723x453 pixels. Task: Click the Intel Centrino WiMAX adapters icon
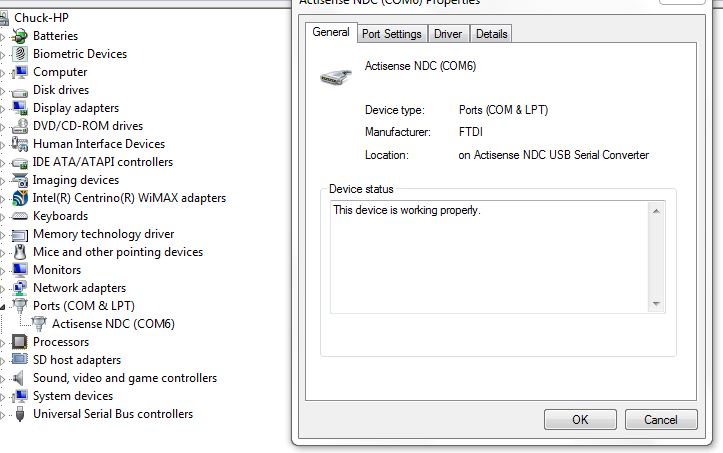19,198
